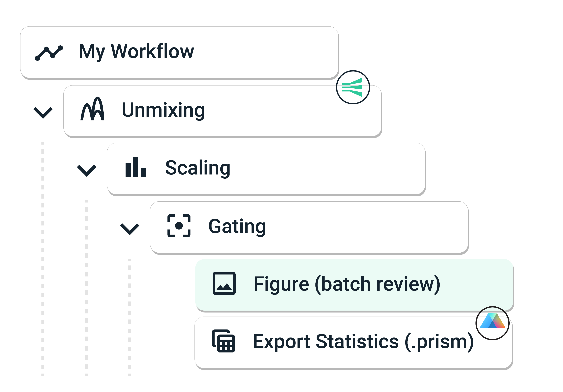Collapse the Scaling step chevron

coord(87,170)
